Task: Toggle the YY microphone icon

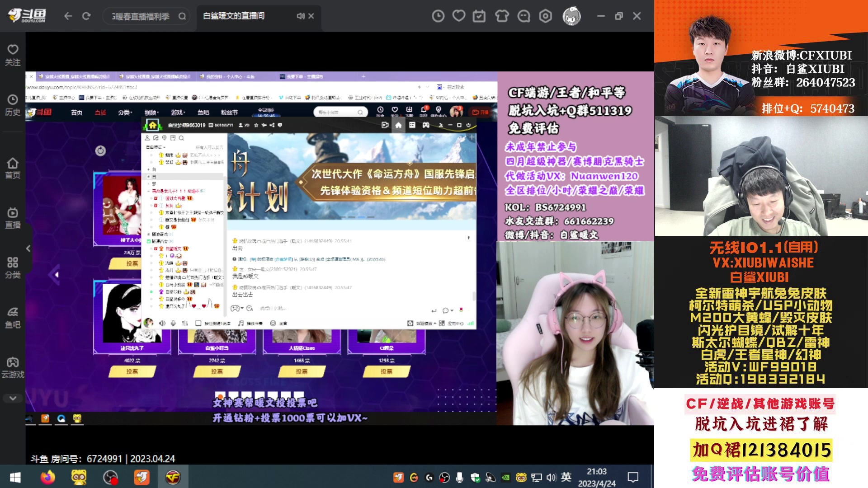Action: [x=173, y=323]
